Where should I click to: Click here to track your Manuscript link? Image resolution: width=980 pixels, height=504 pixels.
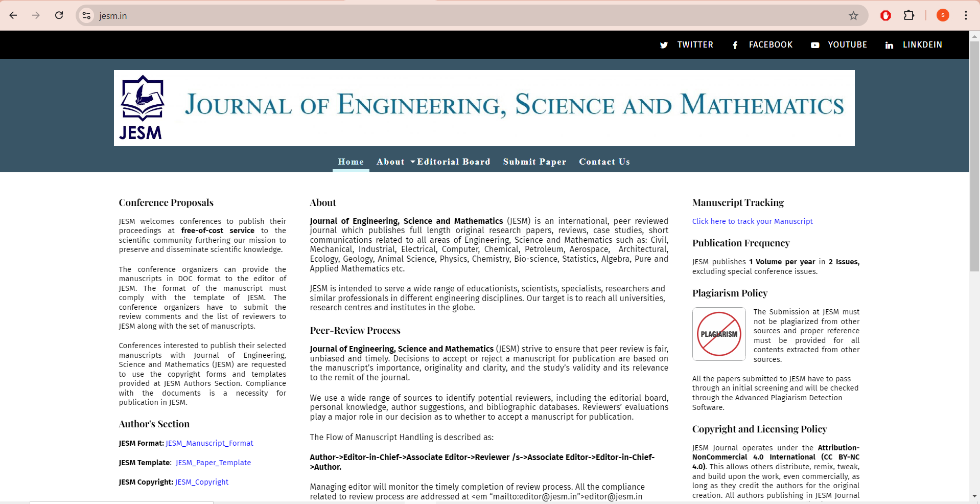pyautogui.click(x=752, y=221)
